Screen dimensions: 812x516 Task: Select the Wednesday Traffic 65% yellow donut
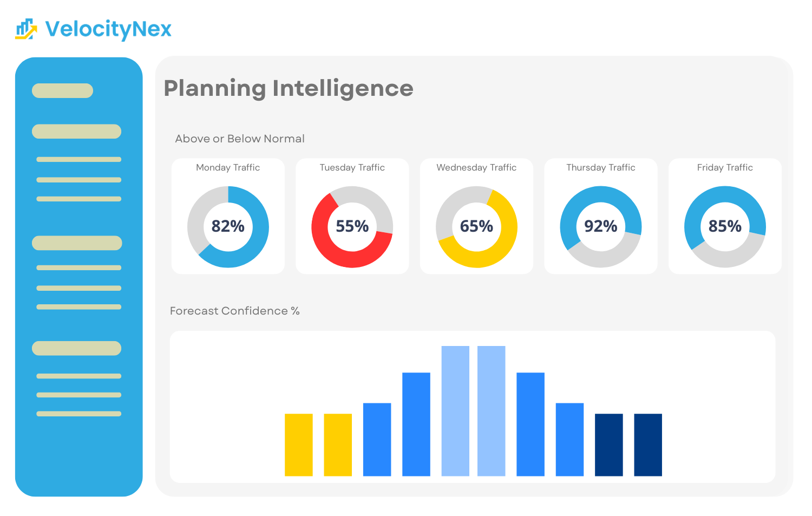click(476, 226)
